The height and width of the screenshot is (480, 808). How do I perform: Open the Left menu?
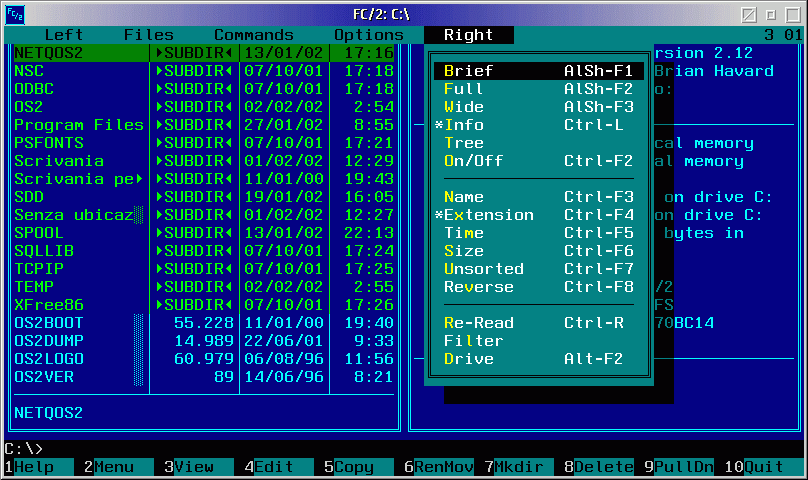click(x=63, y=35)
